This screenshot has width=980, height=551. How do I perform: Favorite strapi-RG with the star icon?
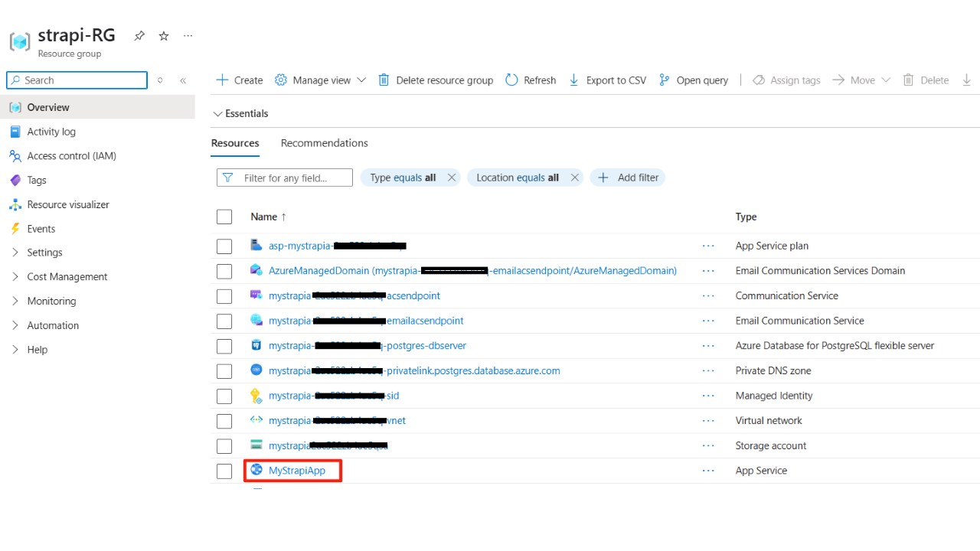(x=163, y=36)
